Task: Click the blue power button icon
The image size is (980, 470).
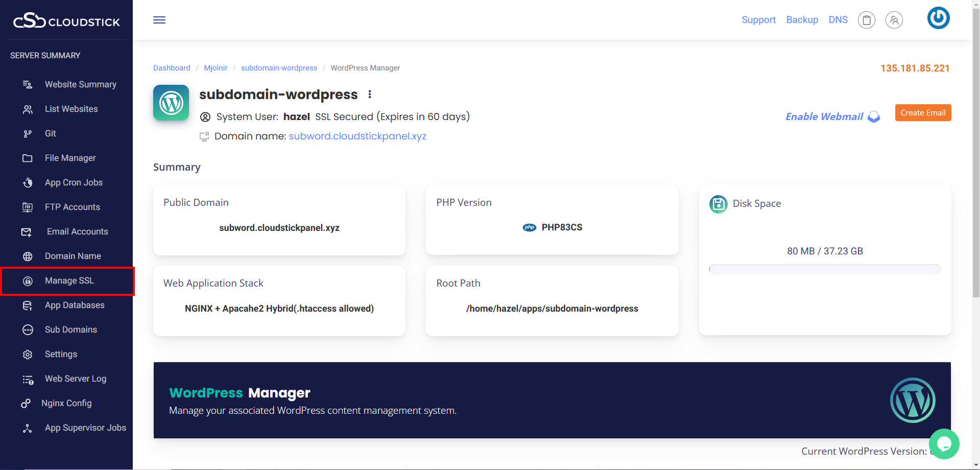Action: (x=938, y=18)
